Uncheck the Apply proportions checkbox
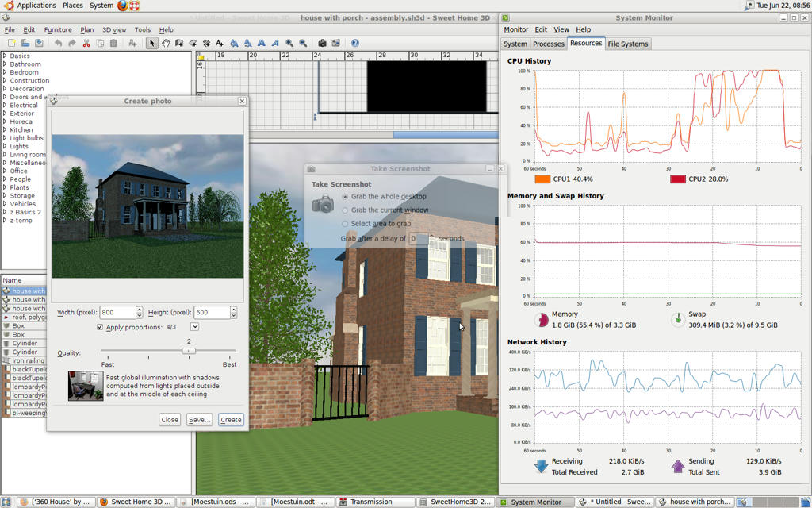This screenshot has width=812, height=508. (x=100, y=327)
